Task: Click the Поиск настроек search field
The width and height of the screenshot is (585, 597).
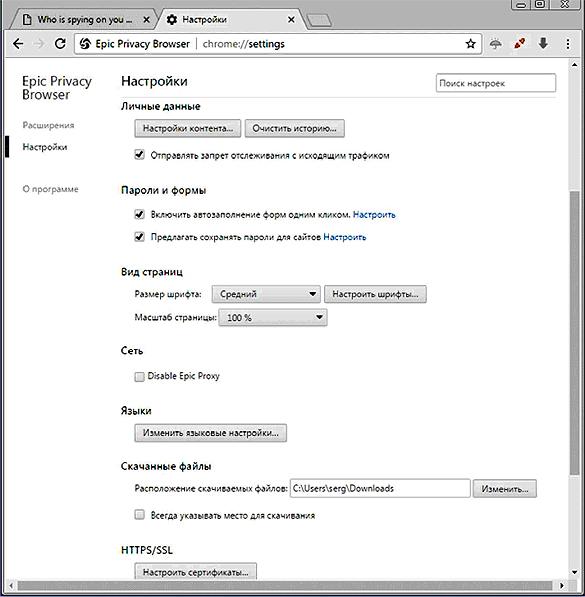Action: pyautogui.click(x=495, y=83)
